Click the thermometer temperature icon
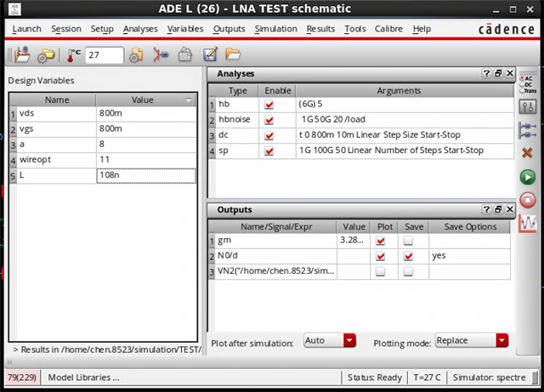Image resolution: width=544 pixels, height=392 pixels. click(75, 55)
